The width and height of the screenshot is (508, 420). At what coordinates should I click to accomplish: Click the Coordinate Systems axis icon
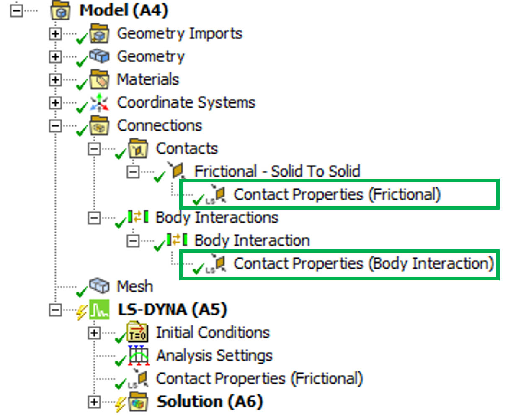(x=99, y=102)
